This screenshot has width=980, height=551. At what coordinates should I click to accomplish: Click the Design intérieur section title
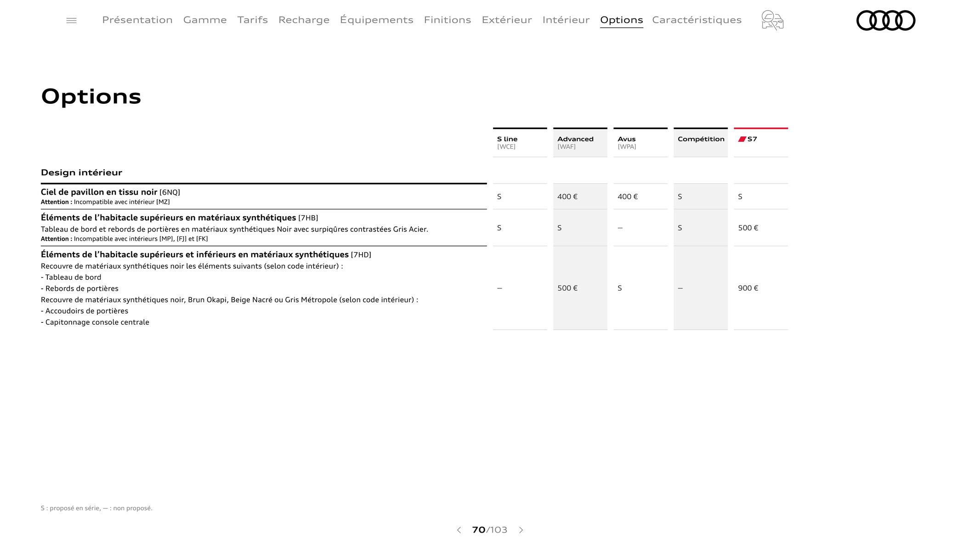click(81, 173)
